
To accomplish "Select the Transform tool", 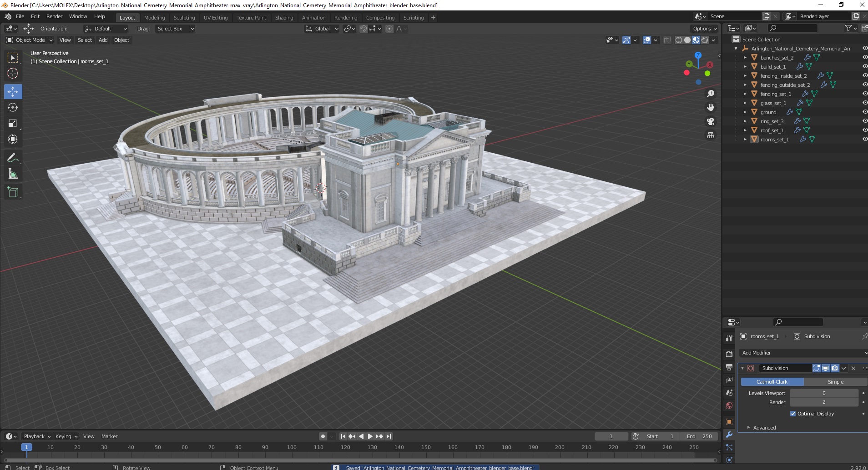I will 13,139.
